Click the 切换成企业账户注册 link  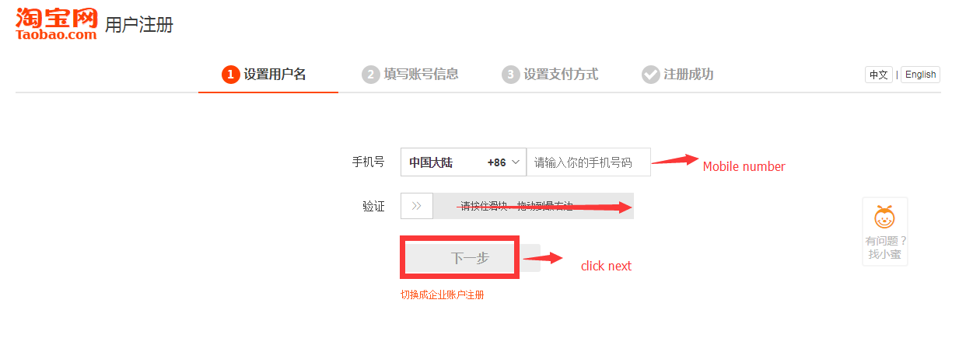(442, 295)
